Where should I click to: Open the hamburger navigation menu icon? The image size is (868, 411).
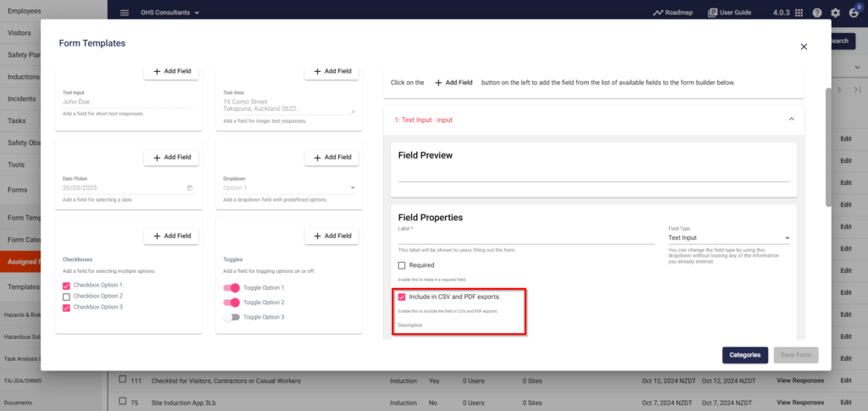(125, 13)
